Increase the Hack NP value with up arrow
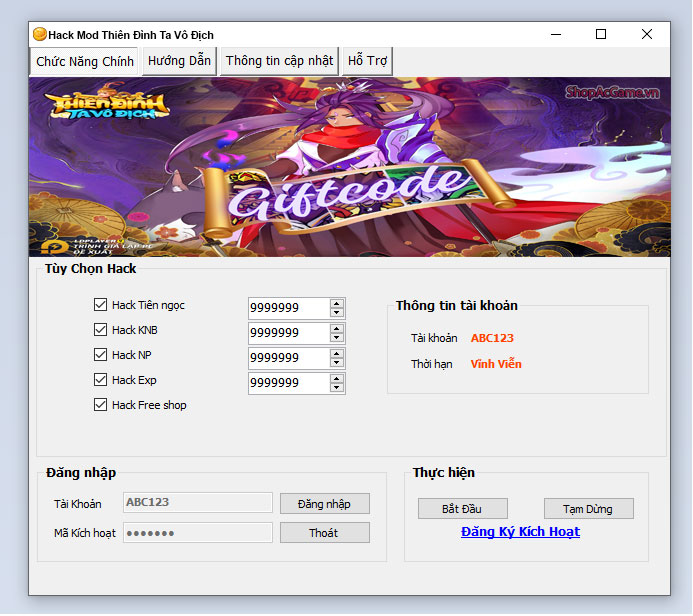 (337, 354)
